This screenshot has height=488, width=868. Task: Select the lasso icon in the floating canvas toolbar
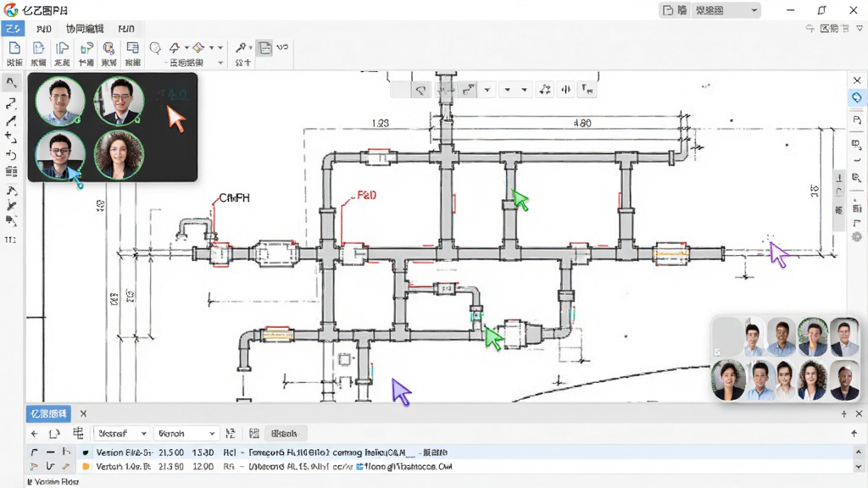(x=420, y=90)
